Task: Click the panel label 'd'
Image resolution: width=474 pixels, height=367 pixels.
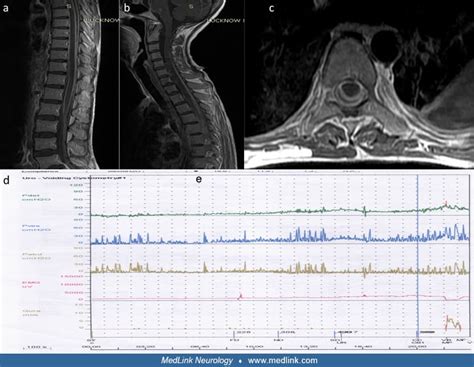Action: point(6,180)
